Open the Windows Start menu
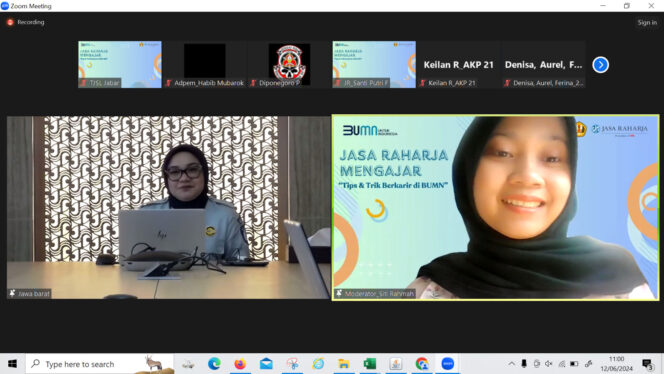 coord(12,364)
